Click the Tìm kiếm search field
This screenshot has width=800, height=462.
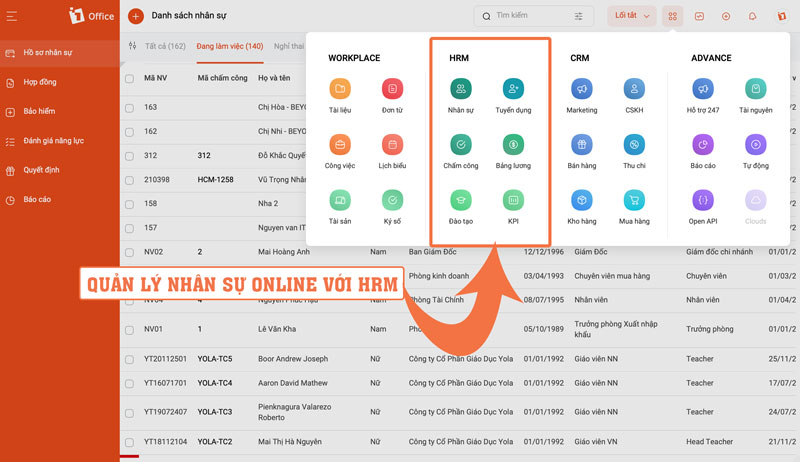point(534,16)
